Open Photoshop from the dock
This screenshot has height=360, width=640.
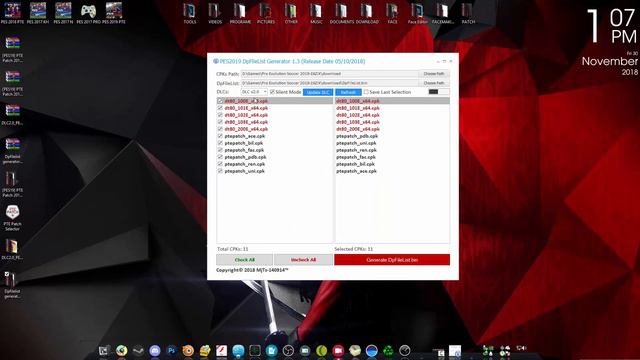click(171, 350)
